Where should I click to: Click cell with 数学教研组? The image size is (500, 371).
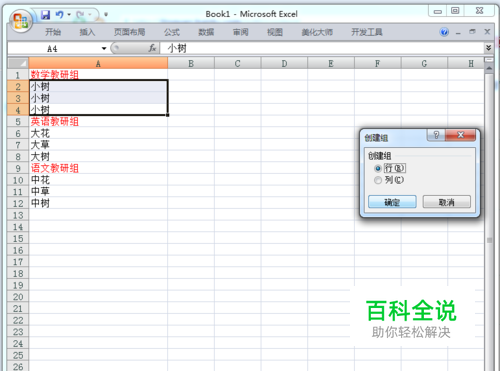pyautogui.click(x=98, y=75)
